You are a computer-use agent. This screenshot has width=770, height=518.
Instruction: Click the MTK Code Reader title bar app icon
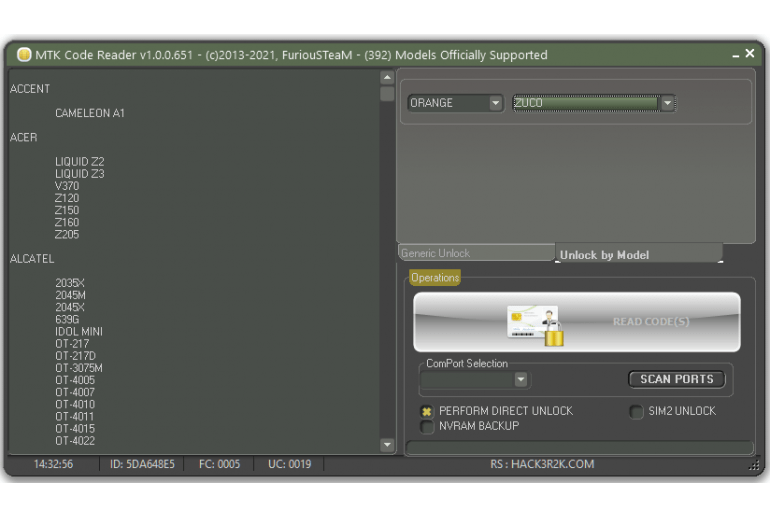click(x=24, y=55)
